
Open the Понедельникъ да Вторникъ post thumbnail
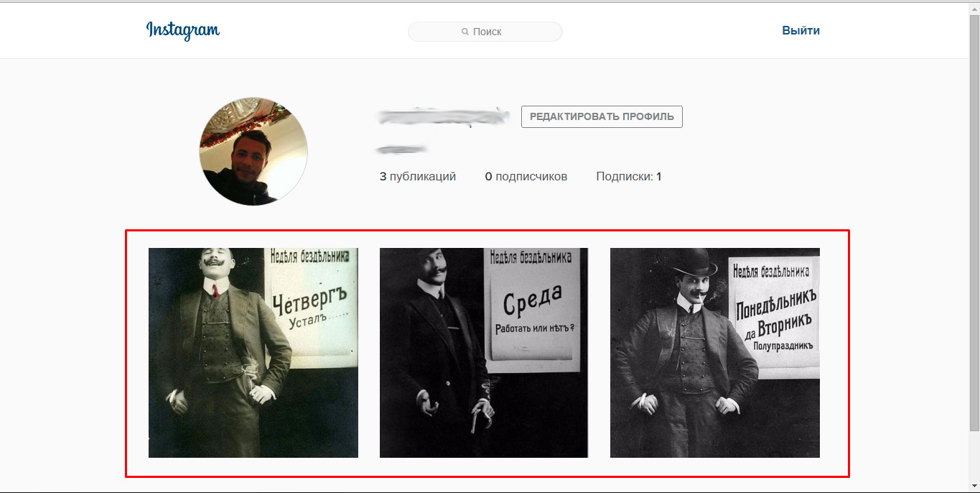pyautogui.click(x=714, y=352)
